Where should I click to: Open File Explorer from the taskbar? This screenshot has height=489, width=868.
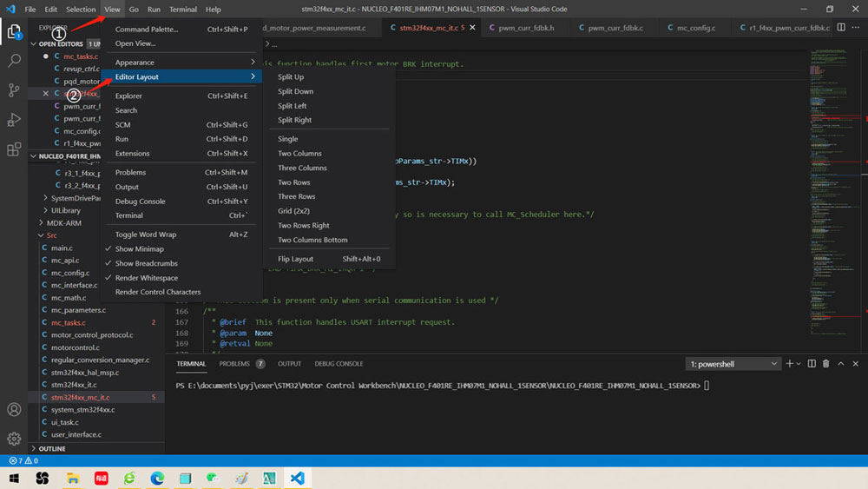(73, 478)
